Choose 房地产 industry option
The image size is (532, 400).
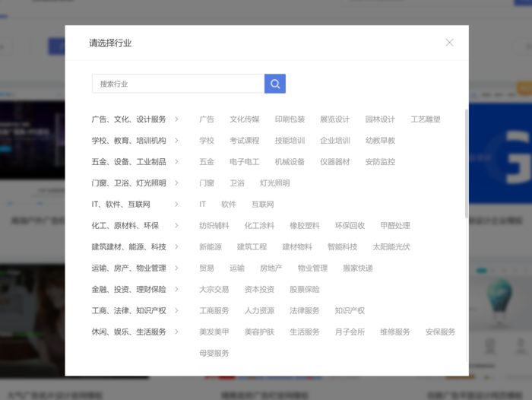pos(271,268)
